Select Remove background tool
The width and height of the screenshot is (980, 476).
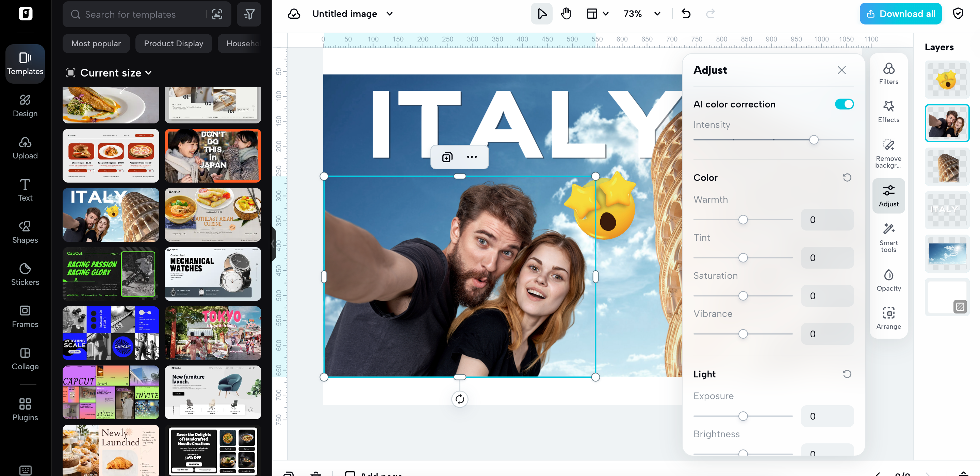click(x=888, y=153)
